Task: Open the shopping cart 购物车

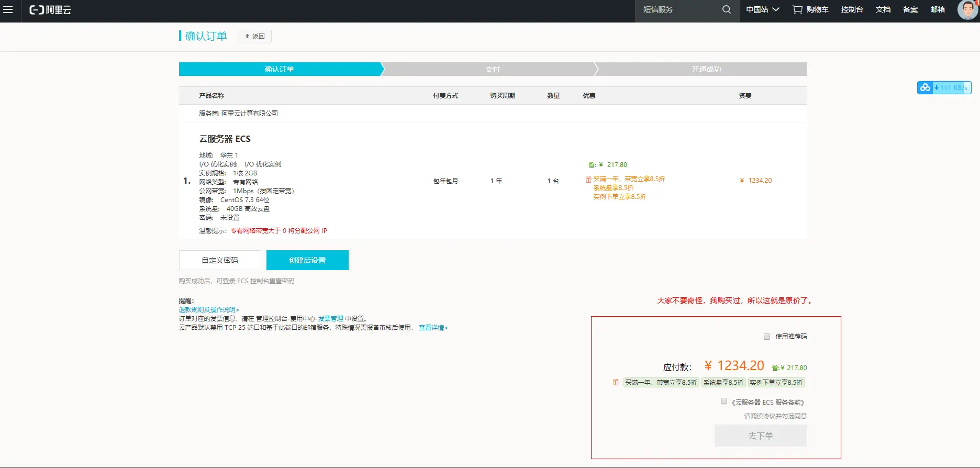Action: coord(810,9)
